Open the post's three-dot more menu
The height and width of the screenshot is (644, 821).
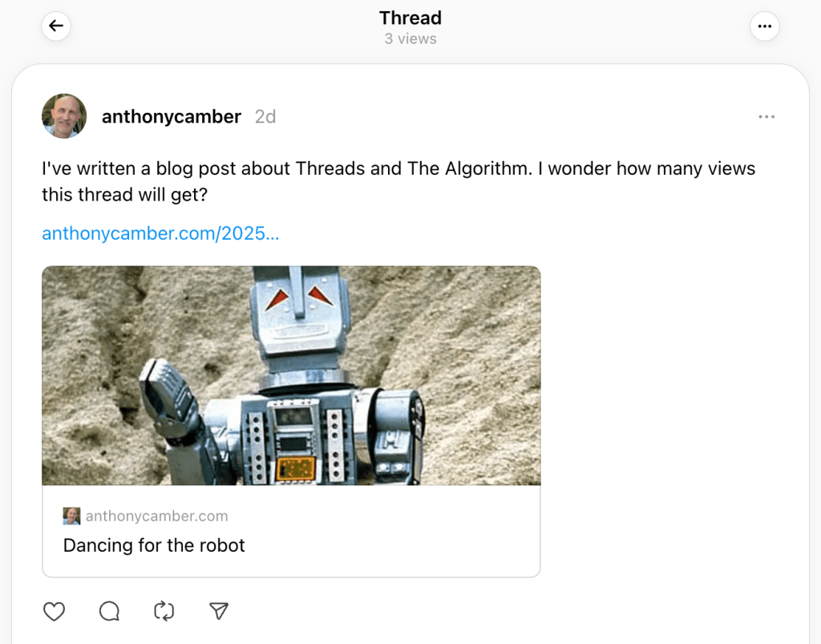point(766,117)
